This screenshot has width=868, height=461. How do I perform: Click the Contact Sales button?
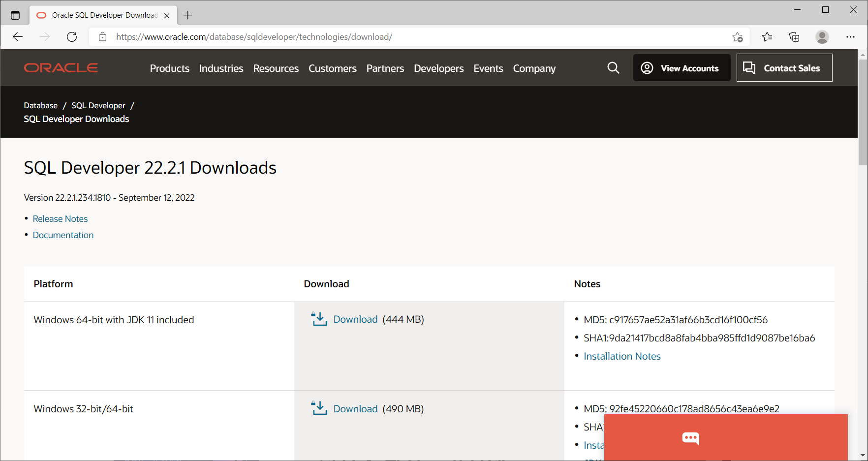pos(784,68)
